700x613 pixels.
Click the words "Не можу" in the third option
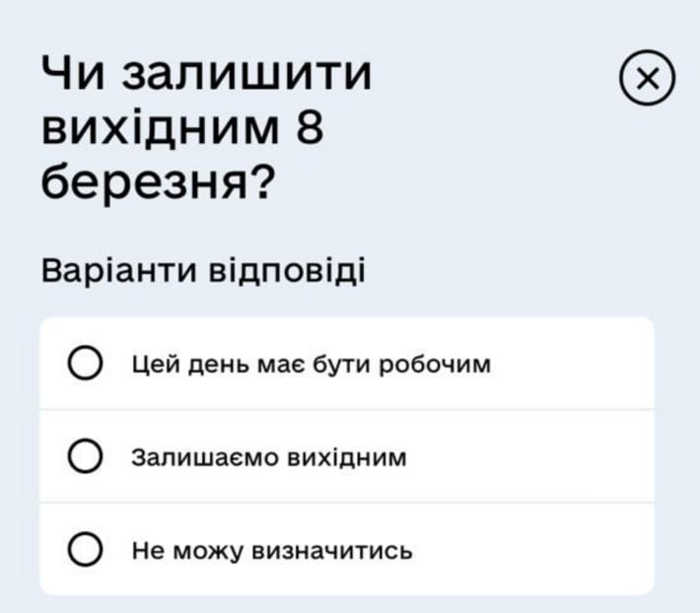[x=187, y=551]
